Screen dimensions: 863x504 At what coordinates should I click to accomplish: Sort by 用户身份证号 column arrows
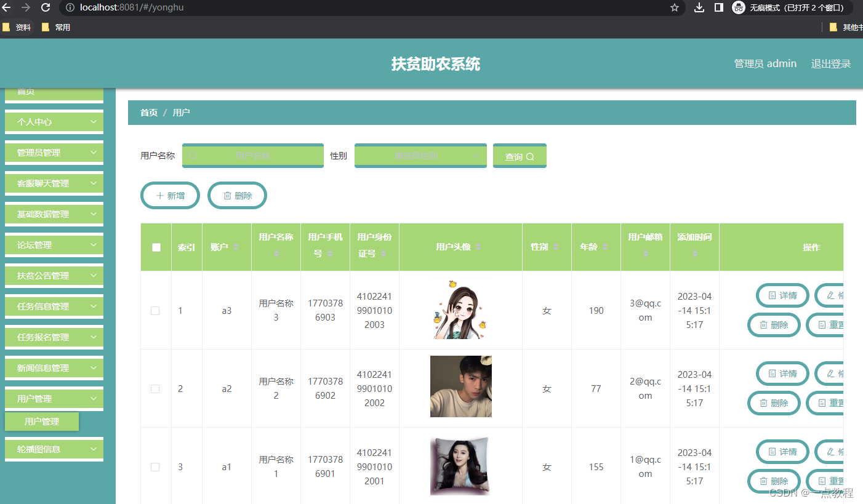point(383,253)
